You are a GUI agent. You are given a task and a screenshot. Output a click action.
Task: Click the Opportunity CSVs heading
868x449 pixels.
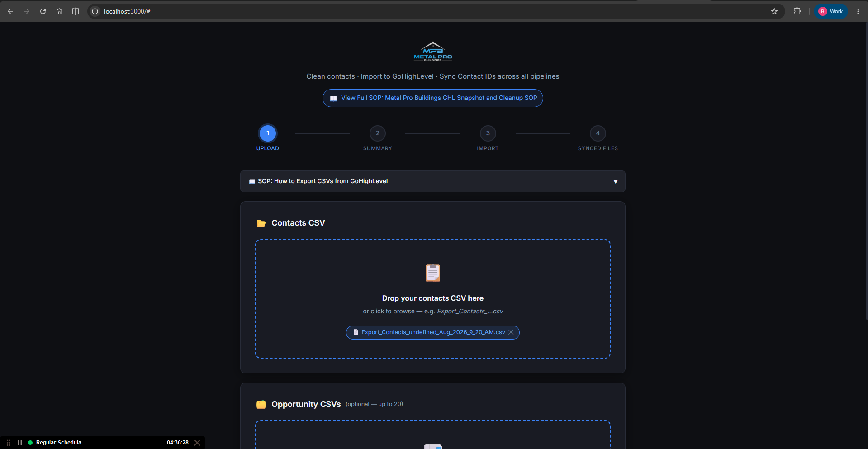306,404
